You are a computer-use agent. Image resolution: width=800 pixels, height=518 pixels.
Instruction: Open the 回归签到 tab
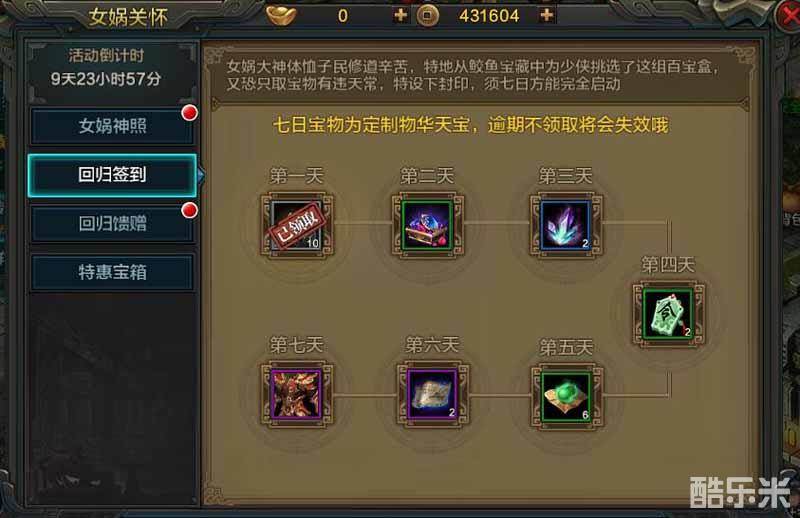(112, 175)
